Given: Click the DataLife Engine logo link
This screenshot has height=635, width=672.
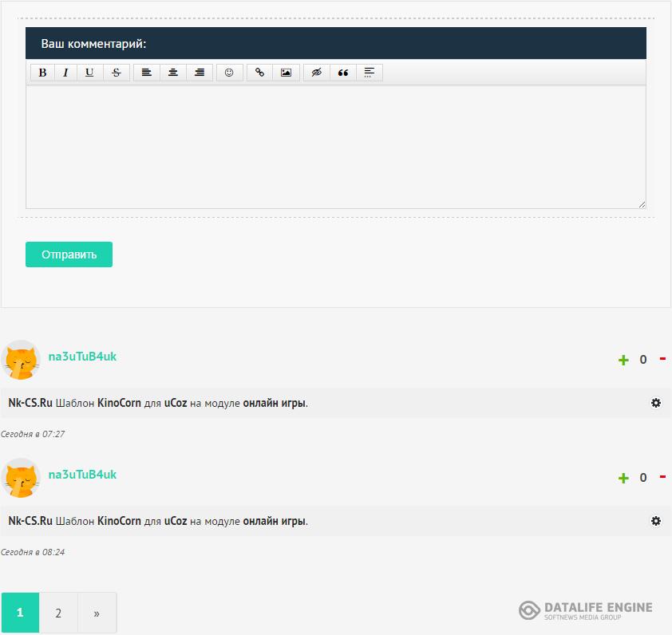Looking at the screenshot, I should pos(586,610).
